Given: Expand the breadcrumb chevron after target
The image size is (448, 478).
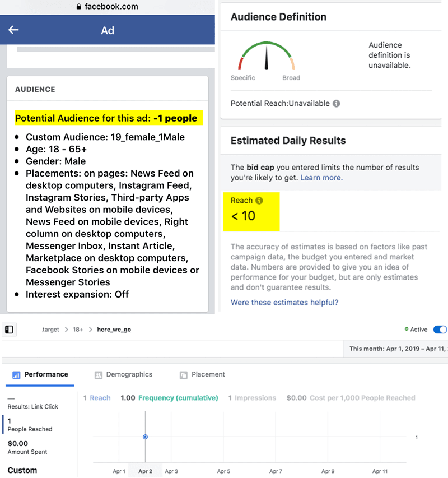Looking at the screenshot, I should [x=67, y=330].
